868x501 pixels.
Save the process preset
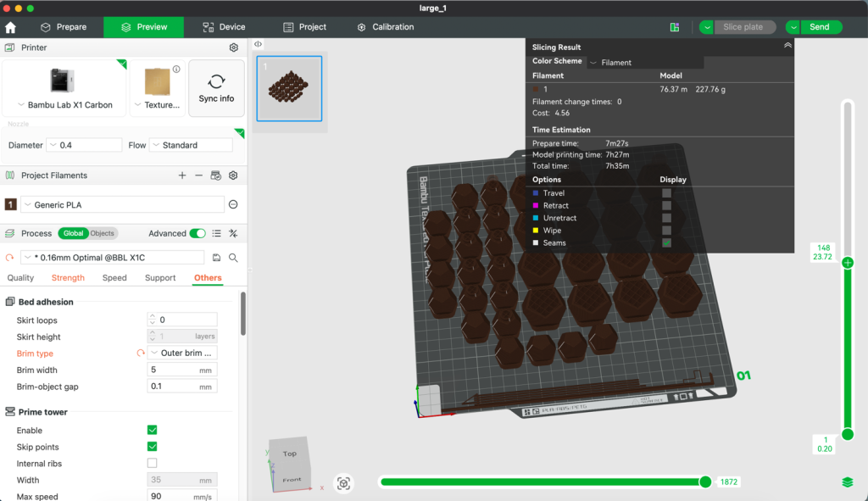pyautogui.click(x=216, y=258)
